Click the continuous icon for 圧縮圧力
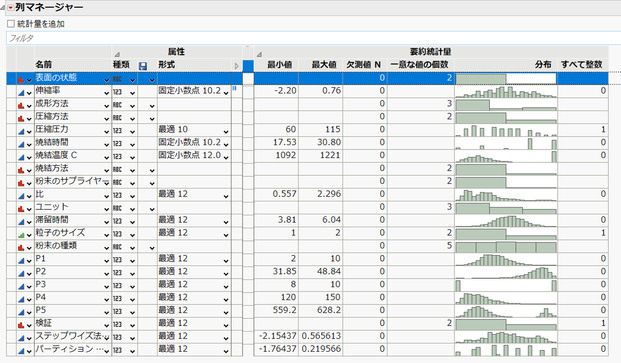 click(21, 131)
